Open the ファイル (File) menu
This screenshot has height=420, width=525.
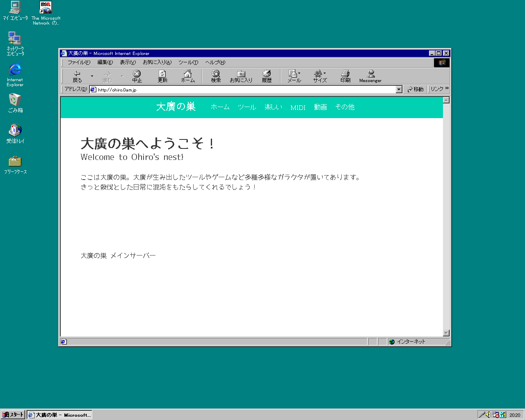(x=79, y=62)
